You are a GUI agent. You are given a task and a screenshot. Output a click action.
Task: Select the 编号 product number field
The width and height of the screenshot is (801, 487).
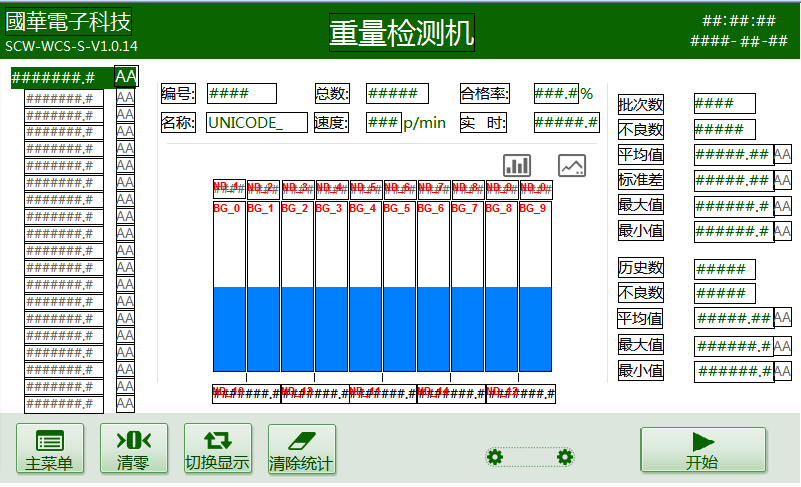[x=241, y=94]
